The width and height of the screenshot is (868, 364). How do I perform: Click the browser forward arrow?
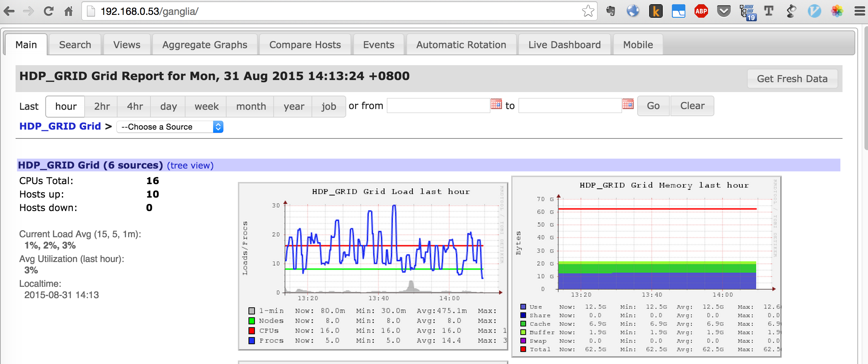point(28,11)
